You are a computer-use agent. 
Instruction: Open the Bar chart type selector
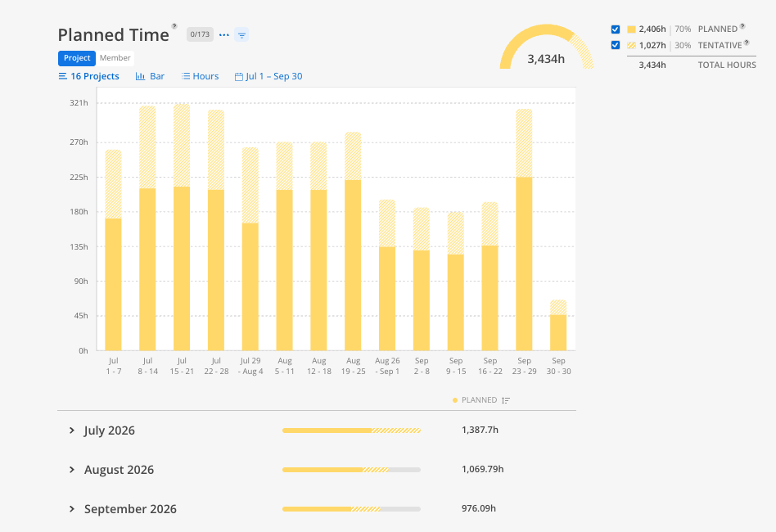[150, 76]
